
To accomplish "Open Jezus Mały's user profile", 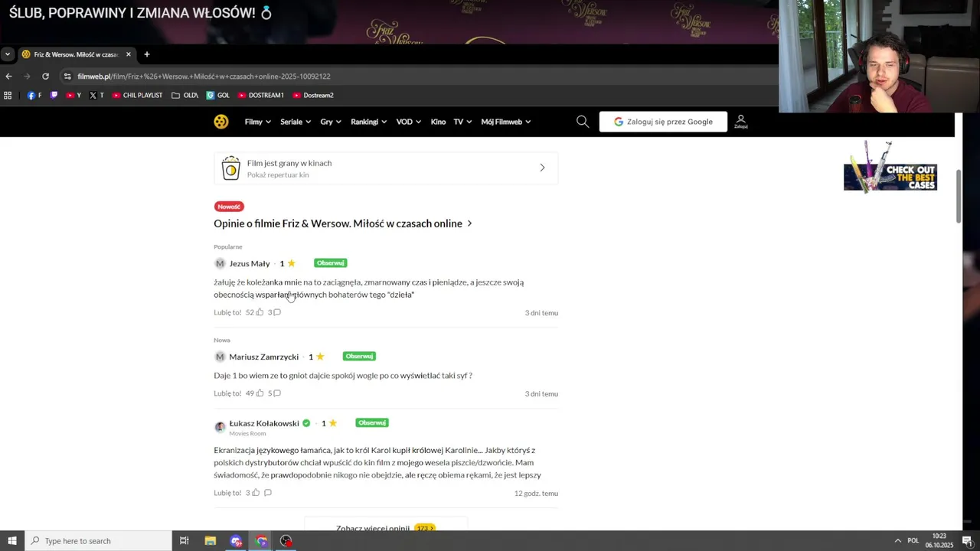I will pos(250,263).
